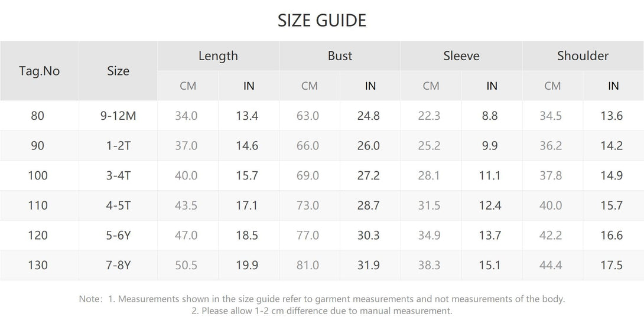The height and width of the screenshot is (330, 644).
Task: Click the Size column header
Action: coord(118,71)
